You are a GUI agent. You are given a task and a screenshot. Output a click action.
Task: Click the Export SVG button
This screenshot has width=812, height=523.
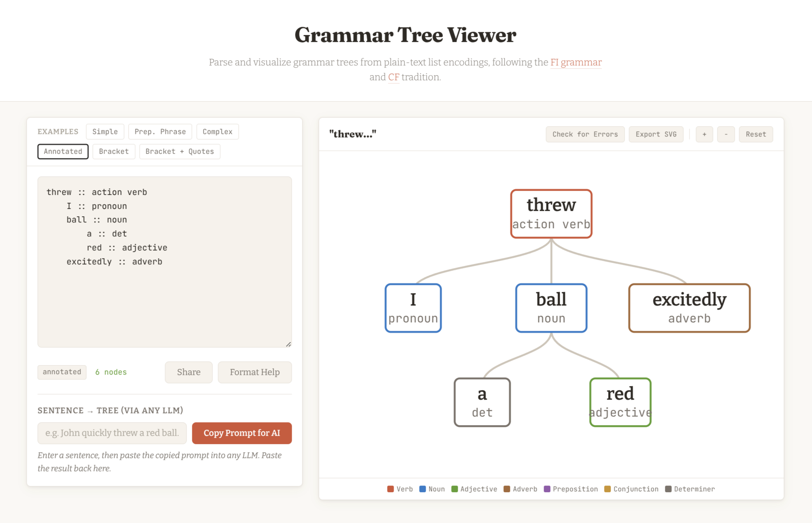(x=656, y=134)
